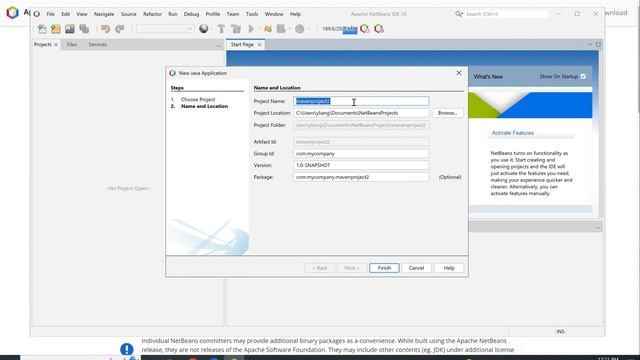Screen dimensions: 640x360
Task: Select the Start Page tab
Action: click(242, 44)
